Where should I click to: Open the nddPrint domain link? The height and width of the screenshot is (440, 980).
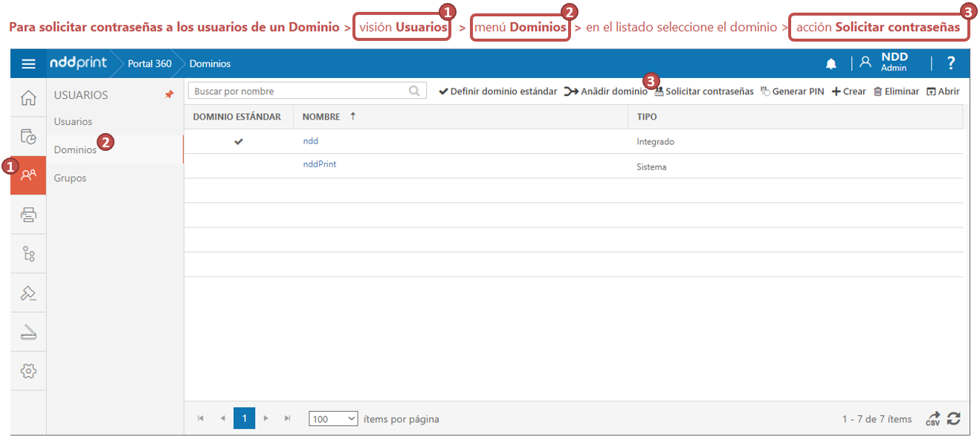coord(319,164)
